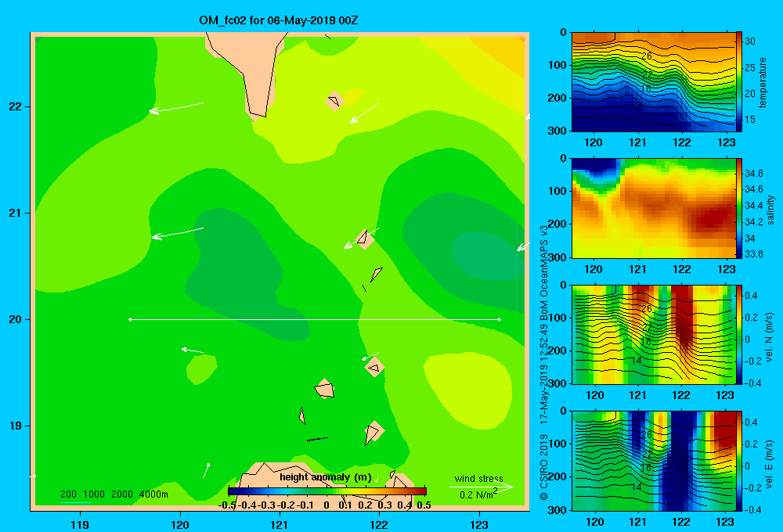Viewport: 783px width, 532px height.
Task: Open the eastward velocity cross-section panel
Action: coord(653,461)
